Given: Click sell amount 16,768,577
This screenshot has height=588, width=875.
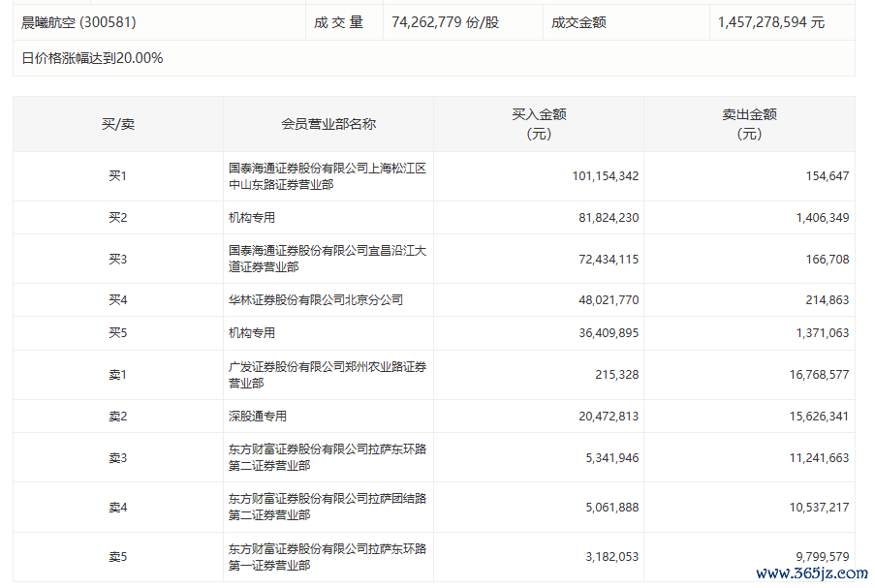Looking at the screenshot, I should (819, 375).
